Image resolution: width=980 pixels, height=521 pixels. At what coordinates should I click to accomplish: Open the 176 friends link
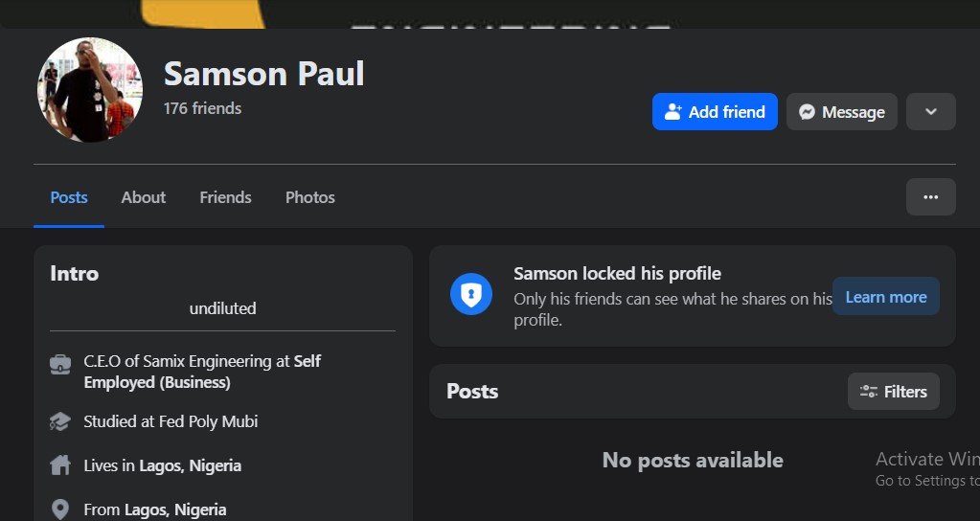click(202, 108)
